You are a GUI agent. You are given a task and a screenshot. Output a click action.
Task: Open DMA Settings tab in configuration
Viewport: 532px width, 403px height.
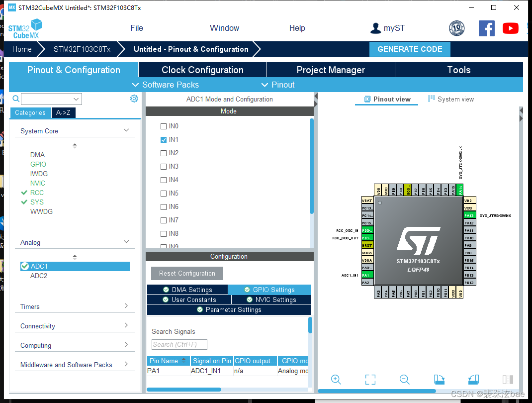tap(187, 290)
